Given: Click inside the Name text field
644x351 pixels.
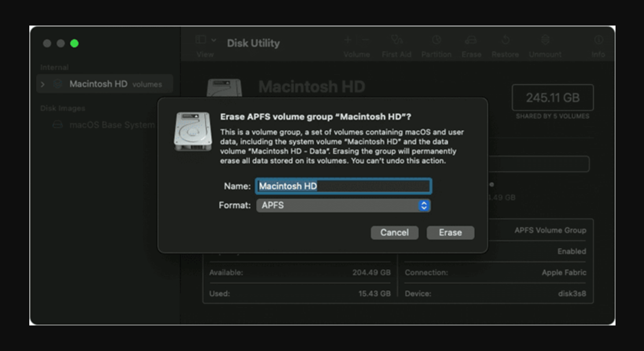Looking at the screenshot, I should click(x=343, y=186).
